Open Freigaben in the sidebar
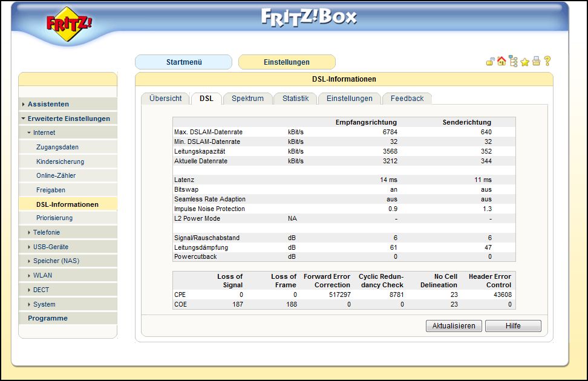This screenshot has width=588, height=381. click(51, 190)
